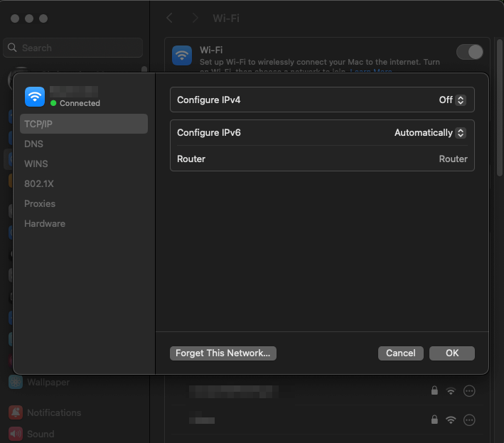Click the Wi-Fi icon beside the main toggle
The image size is (504, 443).
click(x=182, y=55)
